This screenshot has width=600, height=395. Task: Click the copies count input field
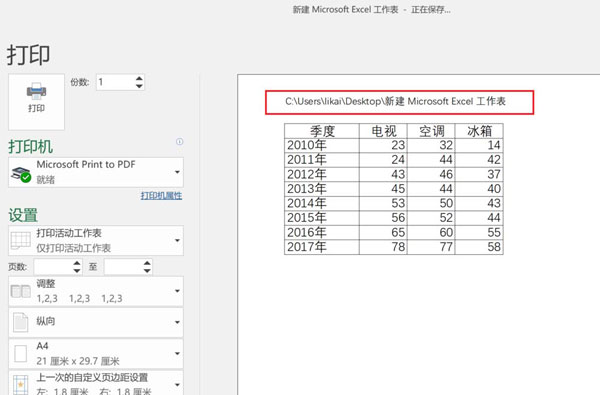[116, 82]
